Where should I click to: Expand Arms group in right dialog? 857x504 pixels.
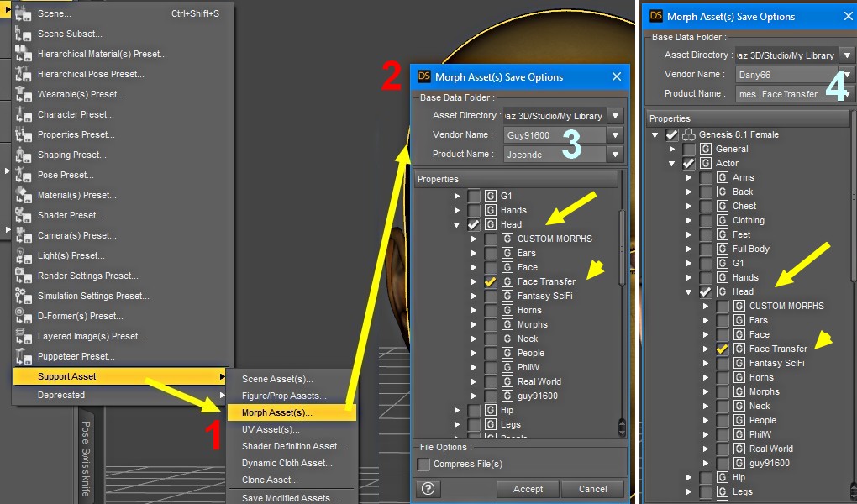pos(689,177)
